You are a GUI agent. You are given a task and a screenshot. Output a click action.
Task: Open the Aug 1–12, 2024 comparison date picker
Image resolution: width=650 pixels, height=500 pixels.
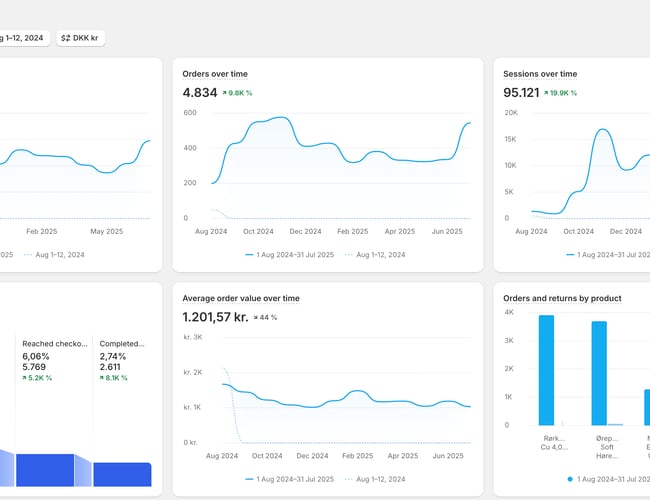pos(22,38)
